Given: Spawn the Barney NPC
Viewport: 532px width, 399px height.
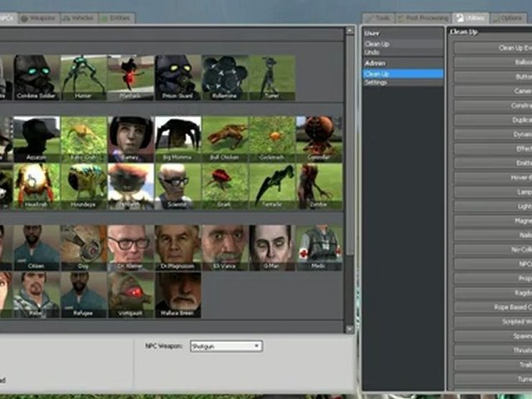Looking at the screenshot, I should pos(131,139).
